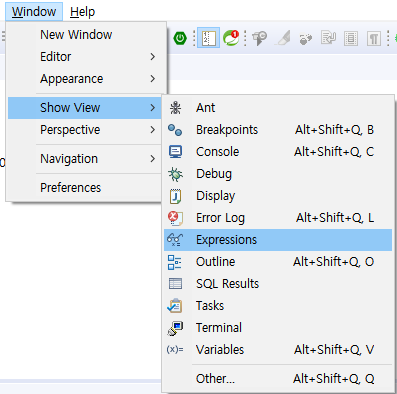
Task: Click the Ant view bug icon
Action: pos(175,108)
